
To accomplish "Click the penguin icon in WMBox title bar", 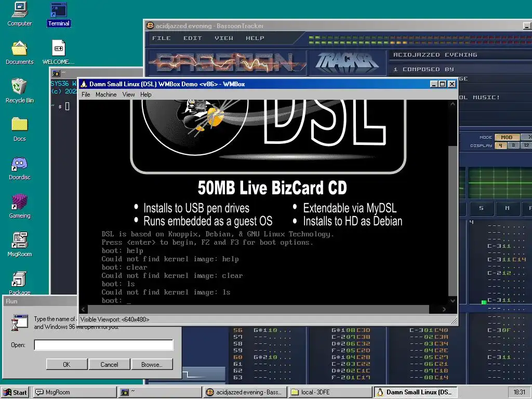I will click(x=84, y=84).
